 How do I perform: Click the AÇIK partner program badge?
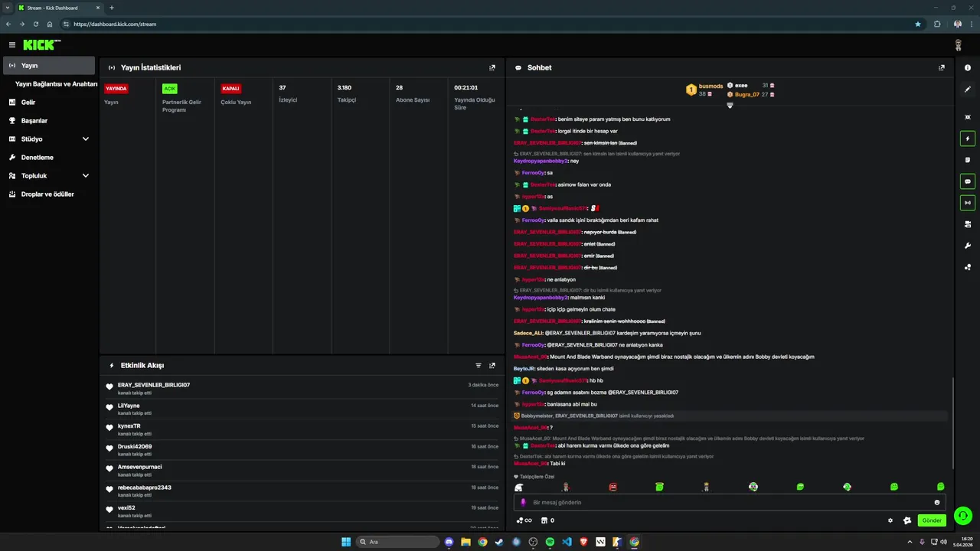pyautogui.click(x=169, y=89)
